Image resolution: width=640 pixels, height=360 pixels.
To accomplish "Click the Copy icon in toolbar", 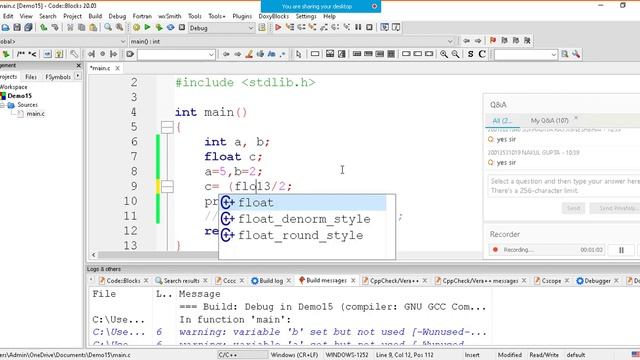I will (82, 27).
